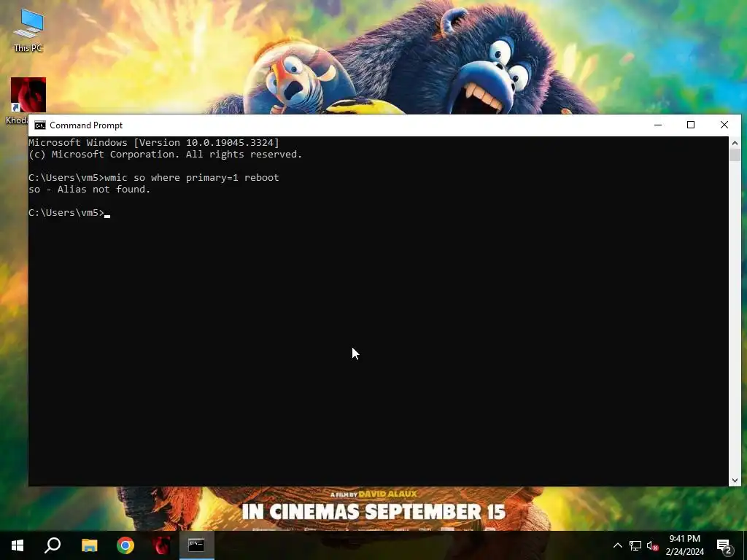Click the console scrollbar thumb

click(735, 155)
